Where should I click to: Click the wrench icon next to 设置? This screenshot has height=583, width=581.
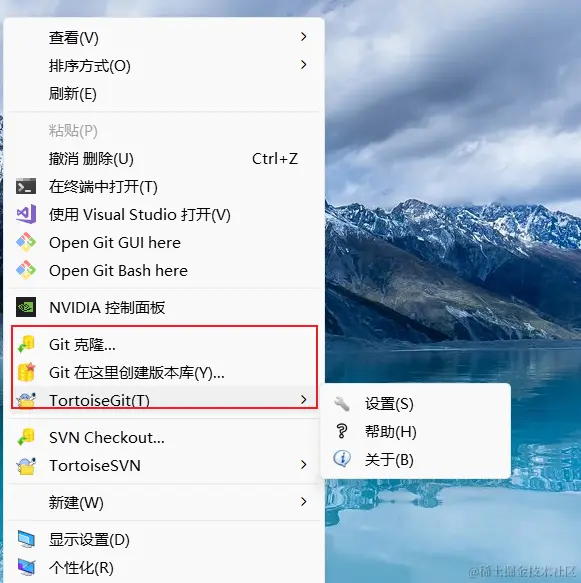pos(342,404)
